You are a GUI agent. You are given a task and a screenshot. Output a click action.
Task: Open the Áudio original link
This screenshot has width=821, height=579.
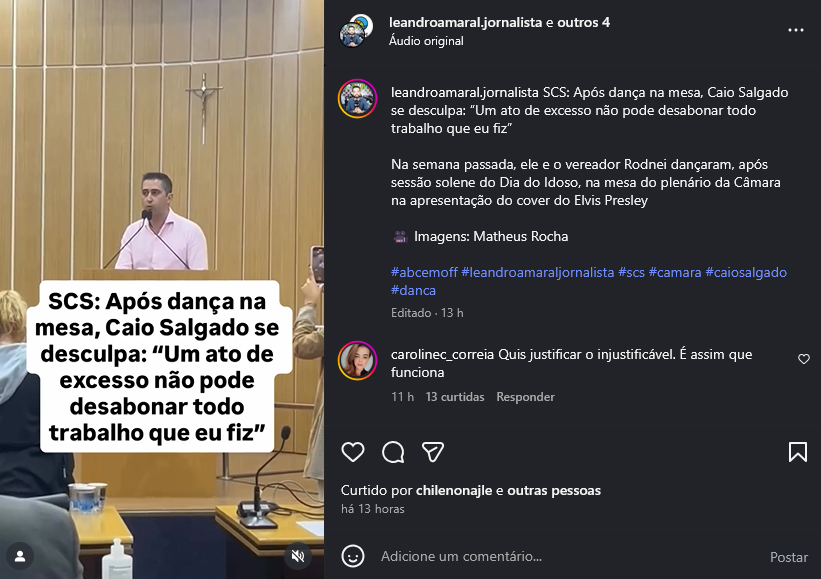[426, 41]
